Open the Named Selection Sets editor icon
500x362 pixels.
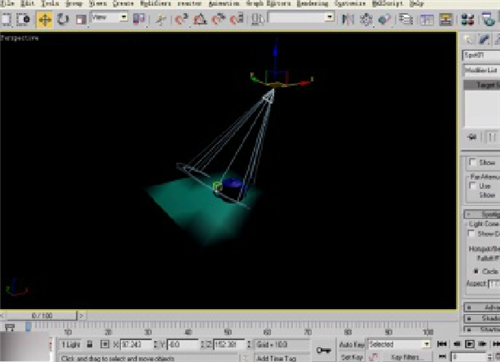point(258,19)
